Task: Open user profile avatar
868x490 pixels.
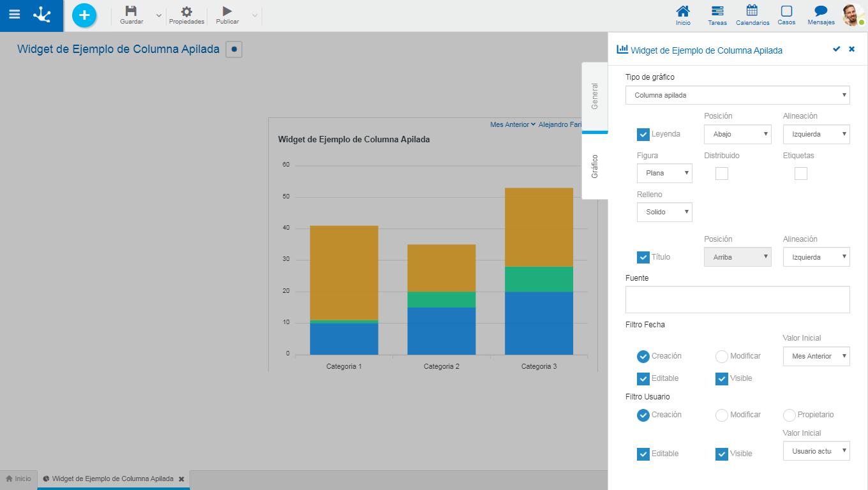Action: [853, 15]
